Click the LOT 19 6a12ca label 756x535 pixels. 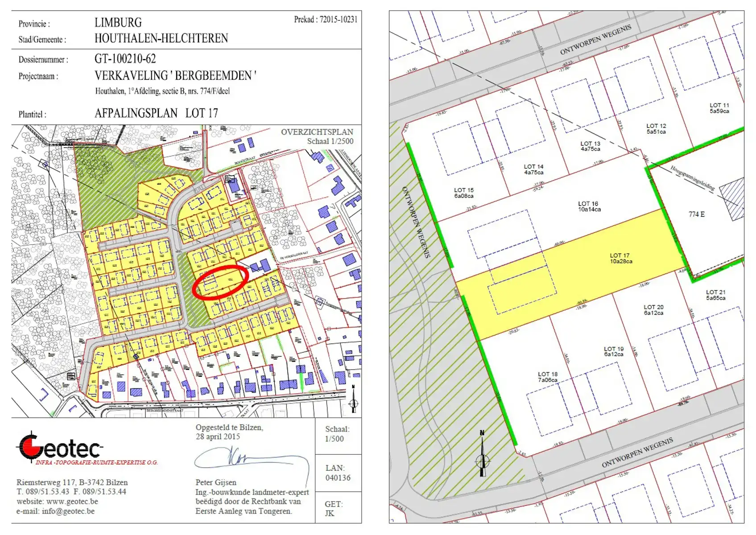click(x=614, y=351)
